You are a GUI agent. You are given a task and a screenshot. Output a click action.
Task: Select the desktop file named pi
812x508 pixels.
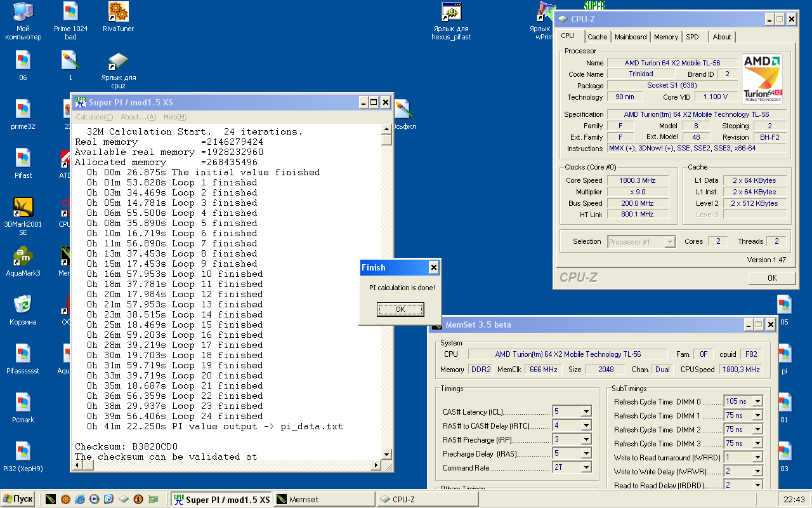[785, 359]
